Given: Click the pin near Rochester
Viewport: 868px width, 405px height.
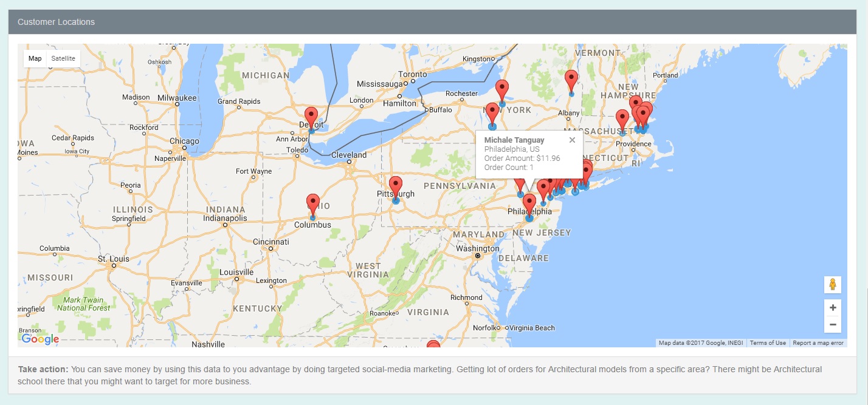Looking at the screenshot, I should point(502,92).
